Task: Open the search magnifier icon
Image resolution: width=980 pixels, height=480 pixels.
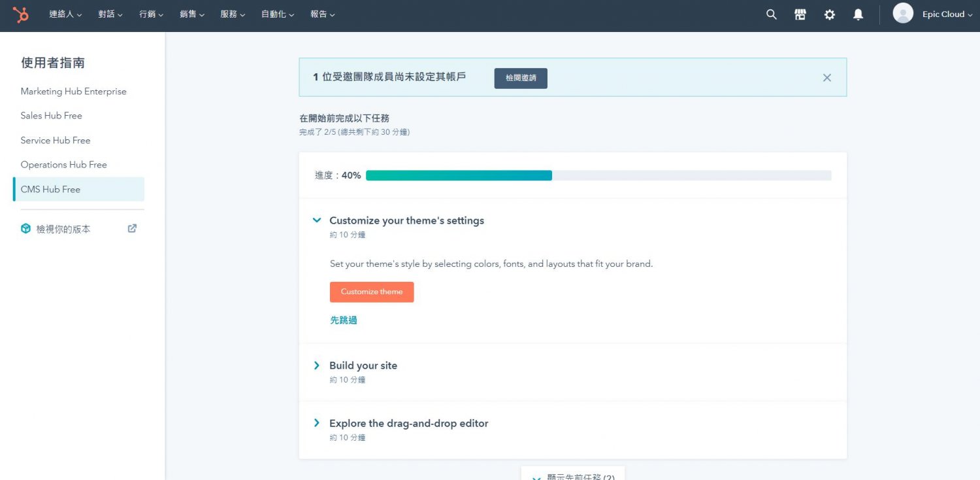Action: (x=772, y=14)
